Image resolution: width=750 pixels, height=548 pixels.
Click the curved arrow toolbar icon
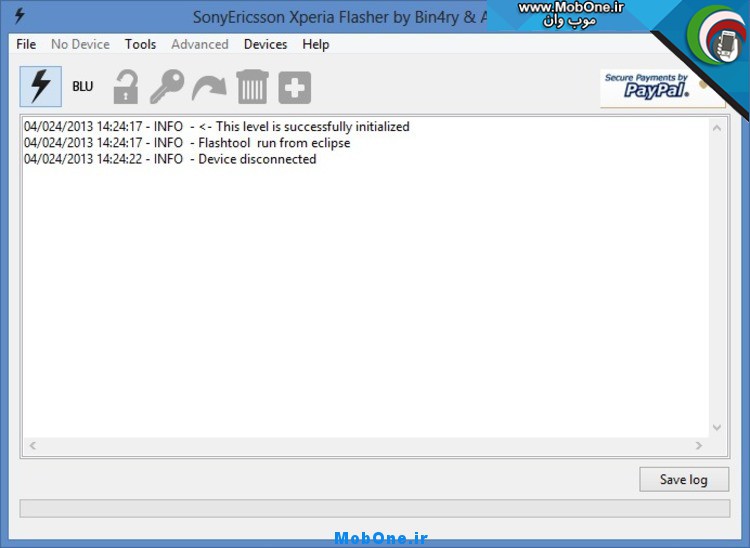pyautogui.click(x=209, y=87)
